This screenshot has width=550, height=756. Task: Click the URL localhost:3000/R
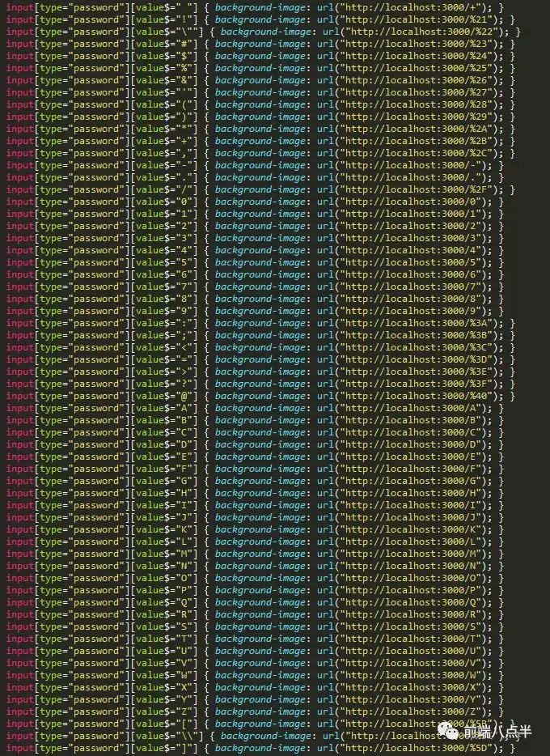pos(409,614)
